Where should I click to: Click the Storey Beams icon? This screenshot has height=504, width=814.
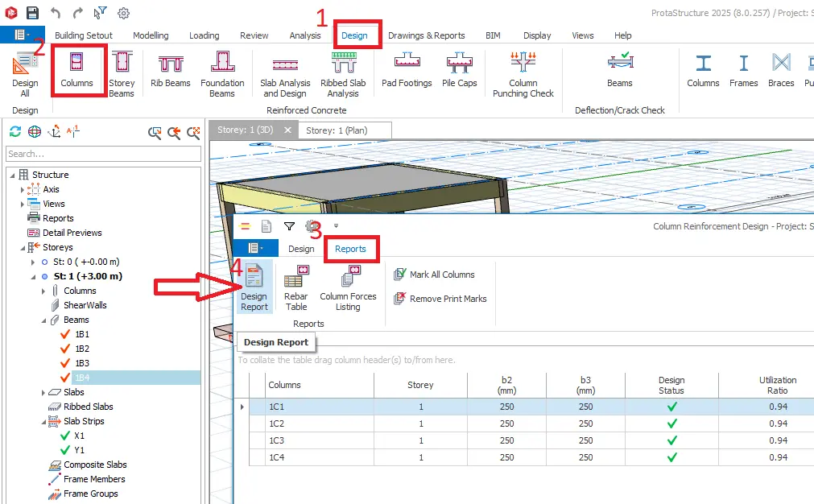point(122,74)
